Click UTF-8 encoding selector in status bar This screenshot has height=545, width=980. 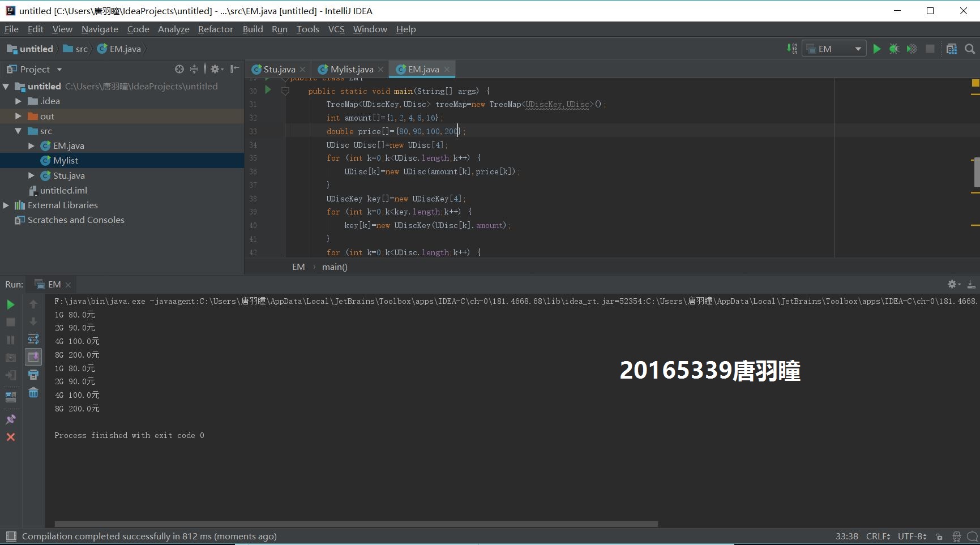912,536
